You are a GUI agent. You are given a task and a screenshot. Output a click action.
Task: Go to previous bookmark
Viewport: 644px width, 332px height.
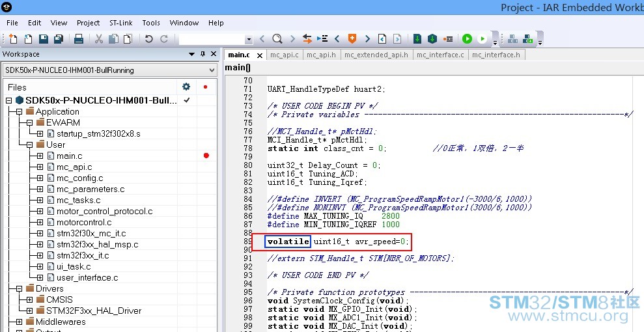pos(337,39)
